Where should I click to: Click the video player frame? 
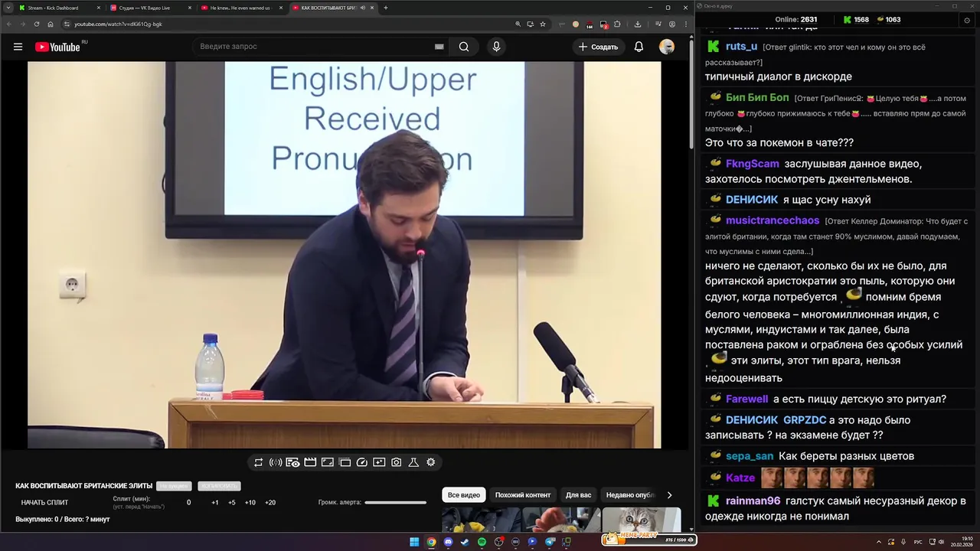[x=345, y=255]
